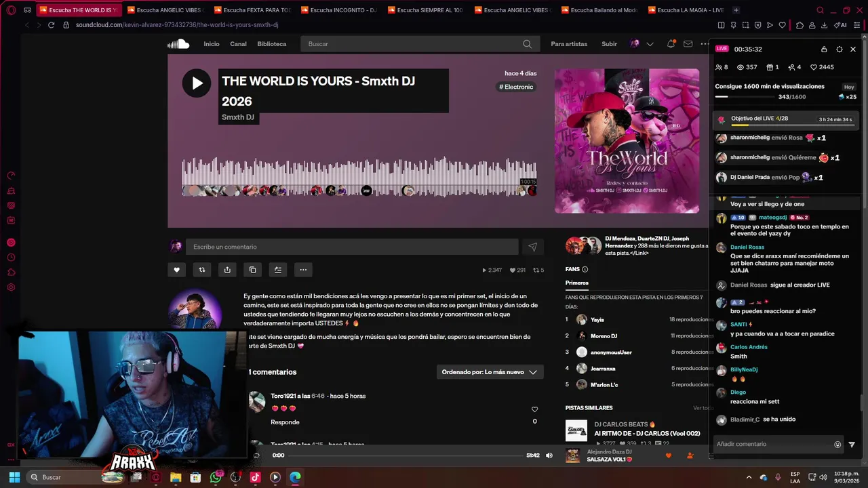
Task: Click the pin icon in browser toolbar
Action: point(733,25)
